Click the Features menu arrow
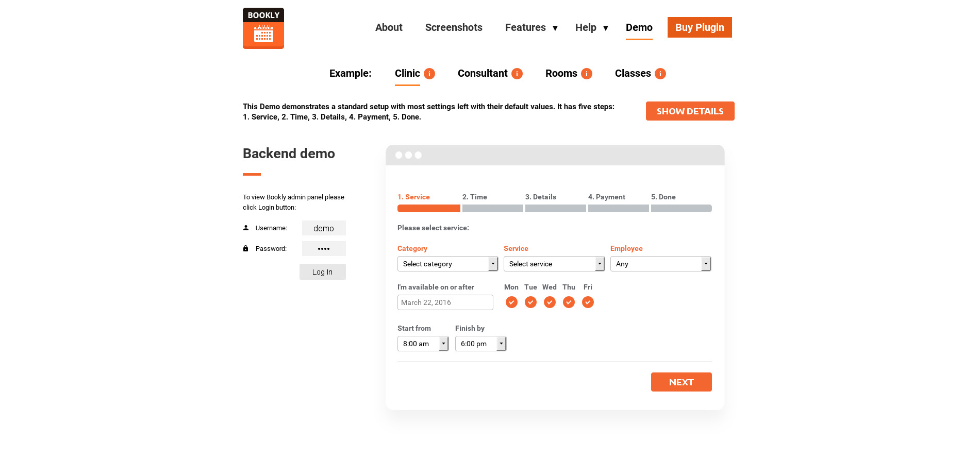Viewport: 980px width, 476px height. point(555,28)
